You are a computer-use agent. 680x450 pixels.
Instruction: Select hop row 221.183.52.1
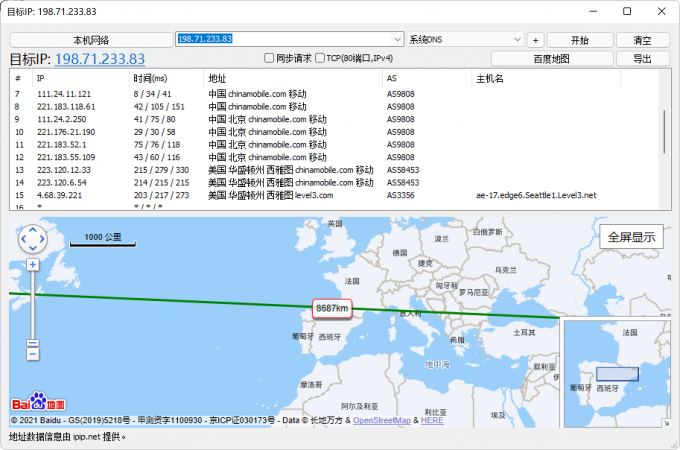pyautogui.click(x=334, y=144)
